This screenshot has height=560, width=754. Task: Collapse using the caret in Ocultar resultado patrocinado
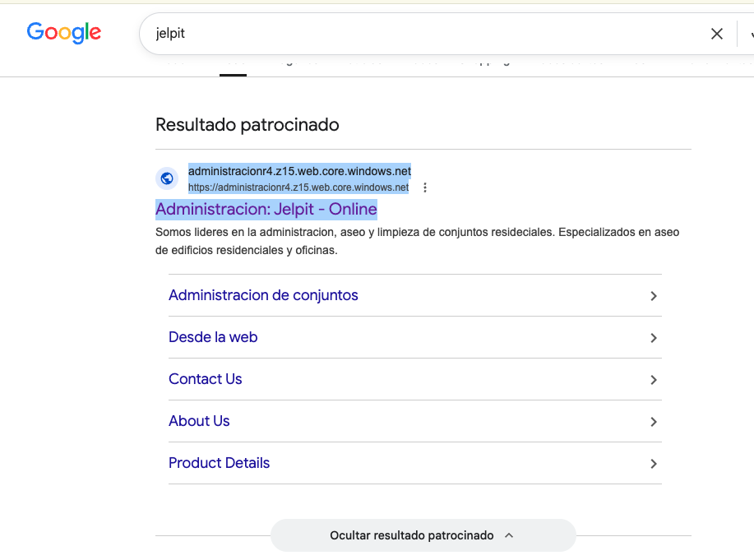tap(509, 535)
